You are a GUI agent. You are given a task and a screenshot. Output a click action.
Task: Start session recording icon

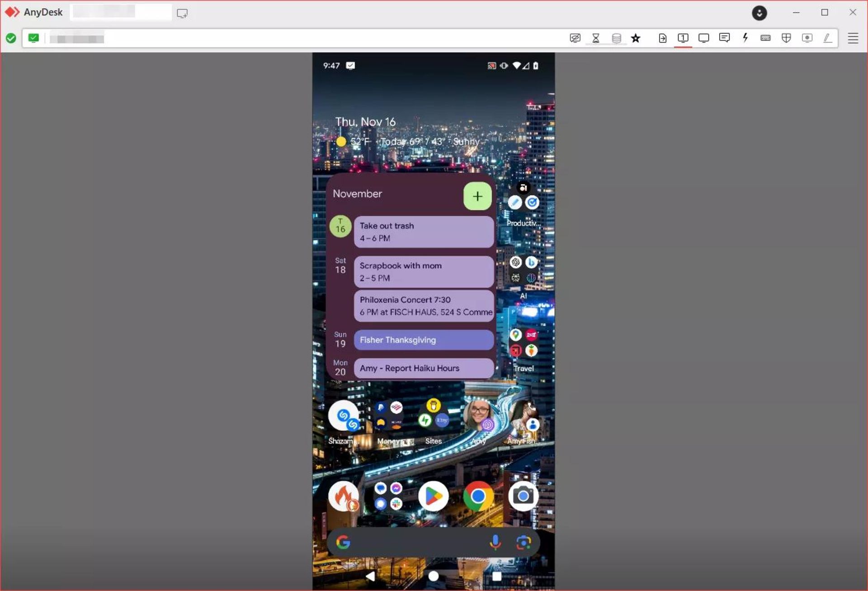pos(807,38)
